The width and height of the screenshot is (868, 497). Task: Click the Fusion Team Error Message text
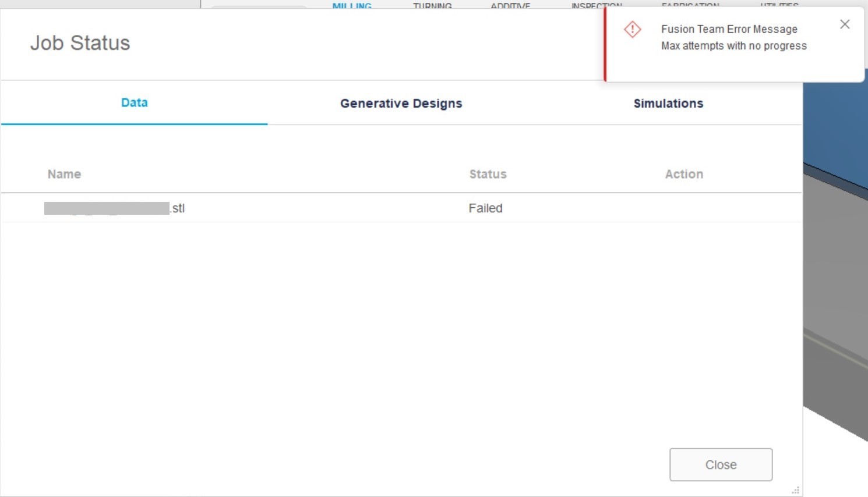point(729,29)
